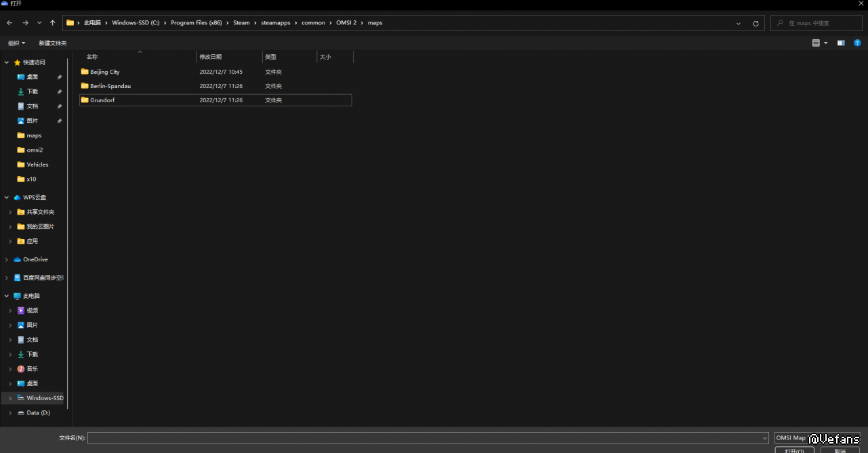Expand the OneDrive node
The height and width of the screenshot is (453, 868).
(7, 259)
